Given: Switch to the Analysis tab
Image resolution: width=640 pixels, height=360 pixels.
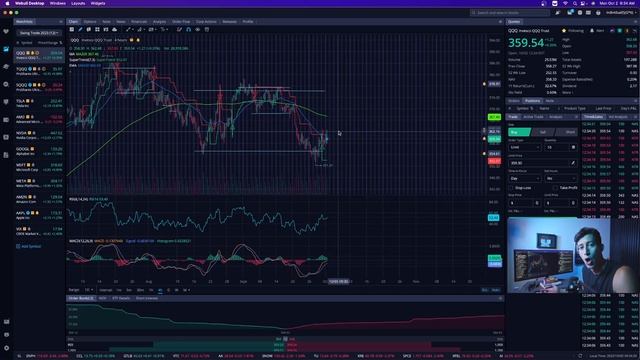Looking at the screenshot, I should (x=160, y=22).
